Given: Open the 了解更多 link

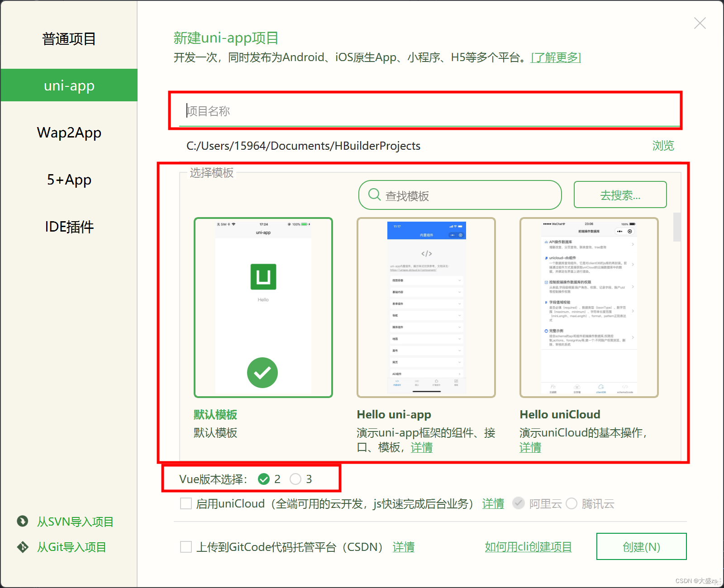Looking at the screenshot, I should tap(556, 57).
